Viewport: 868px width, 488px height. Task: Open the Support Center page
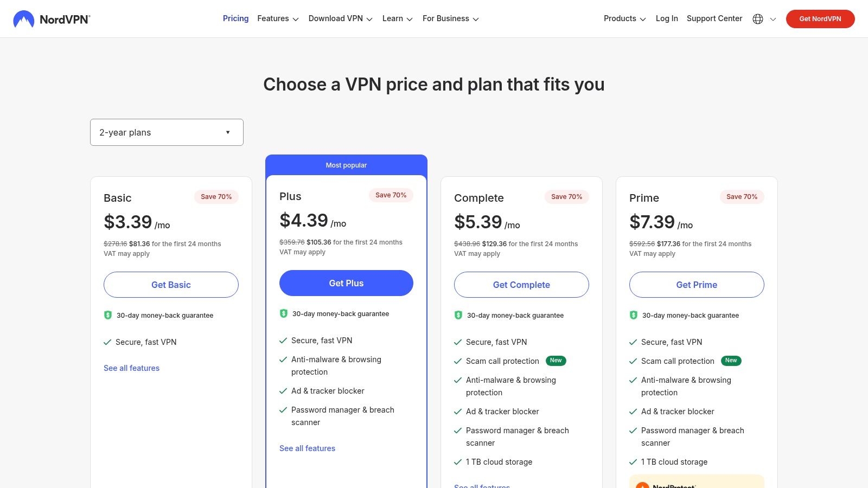point(714,18)
